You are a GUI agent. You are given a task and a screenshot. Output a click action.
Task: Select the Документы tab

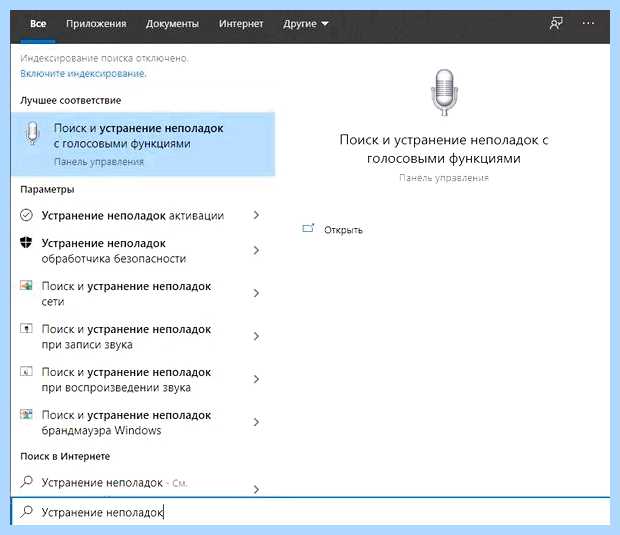point(172,24)
